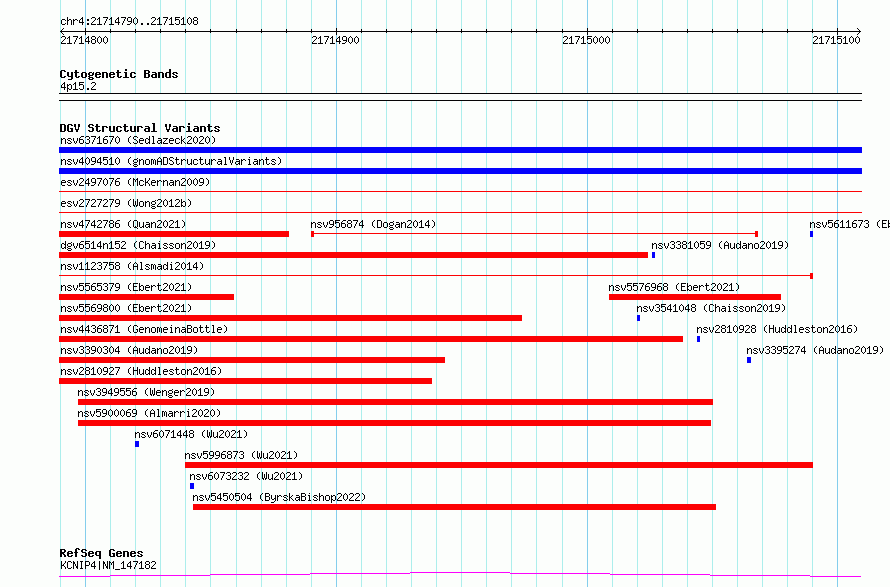
Task: Click the Cytogenetic Bands track title
Action: pyautogui.click(x=119, y=74)
